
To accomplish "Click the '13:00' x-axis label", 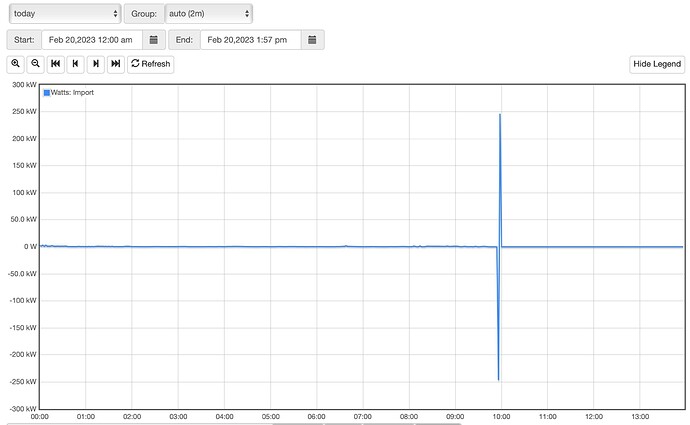I will [640, 417].
